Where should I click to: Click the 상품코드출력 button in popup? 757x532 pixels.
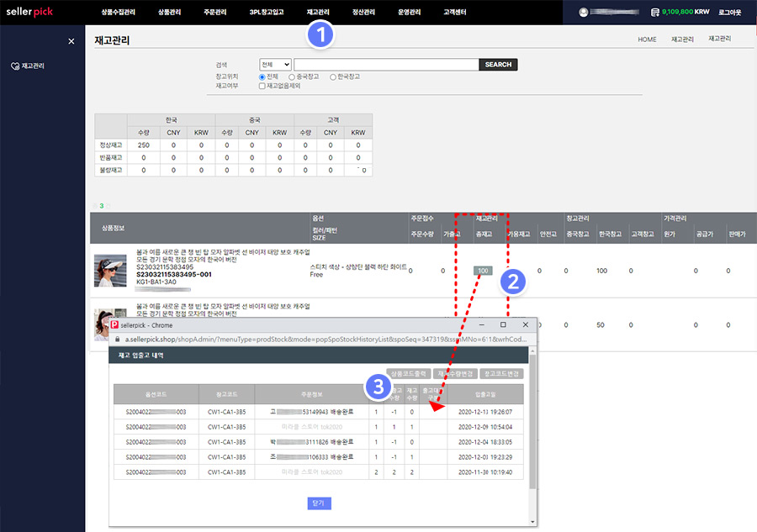tap(410, 373)
